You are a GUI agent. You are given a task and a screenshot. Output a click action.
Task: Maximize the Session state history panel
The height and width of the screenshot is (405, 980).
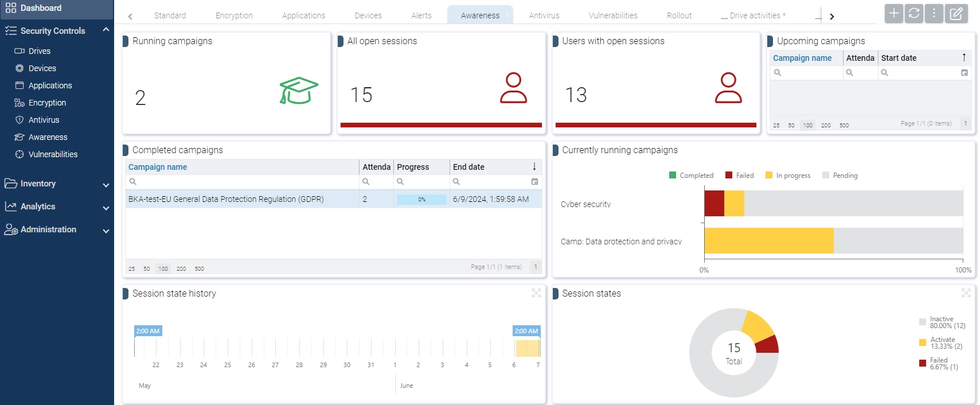point(536,293)
